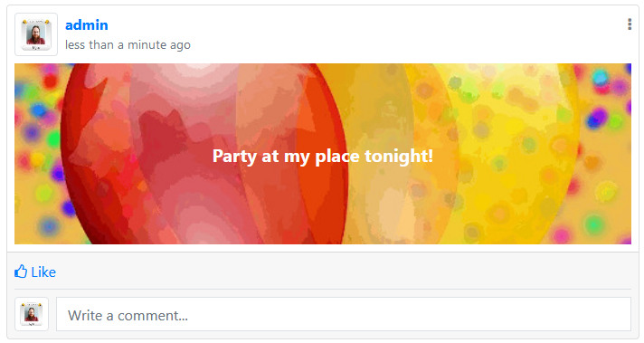The height and width of the screenshot is (343, 644).
Task: Click the small avatar beside the comment box
Action: (32, 314)
